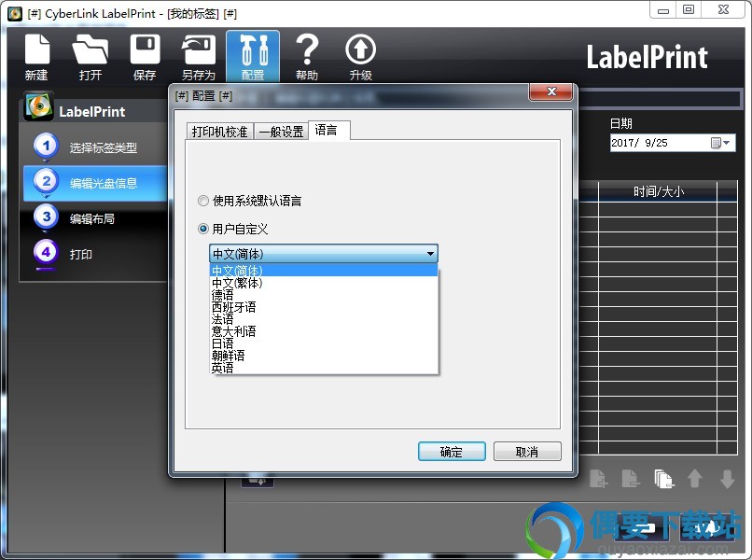Choose 德语 in the language list
This screenshot has height=560, width=752.
click(x=324, y=295)
